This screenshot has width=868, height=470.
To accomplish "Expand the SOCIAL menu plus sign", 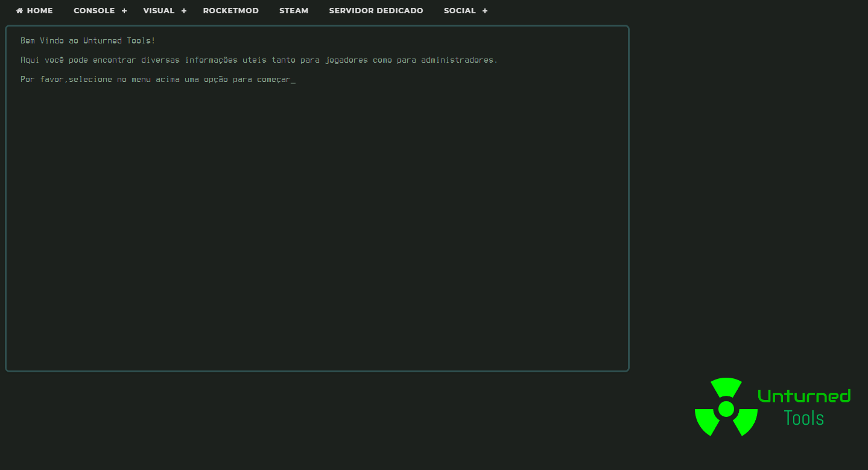I will click(485, 11).
